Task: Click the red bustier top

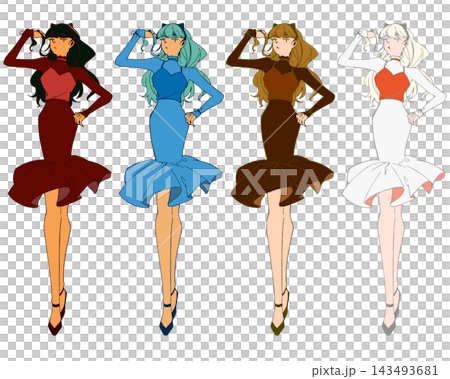Action: click(x=59, y=82)
